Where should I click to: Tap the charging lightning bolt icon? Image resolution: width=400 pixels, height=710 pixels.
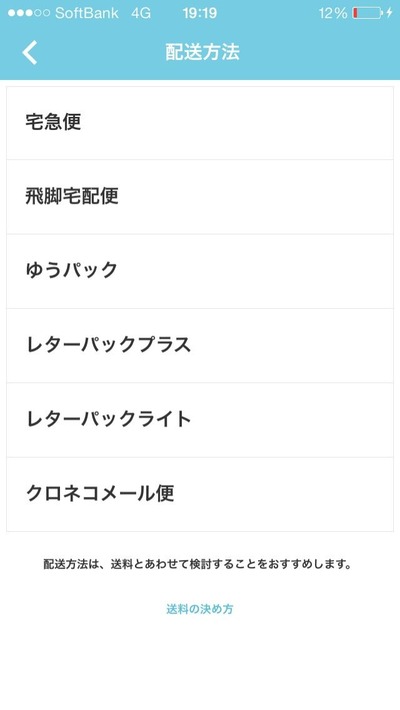click(x=390, y=13)
